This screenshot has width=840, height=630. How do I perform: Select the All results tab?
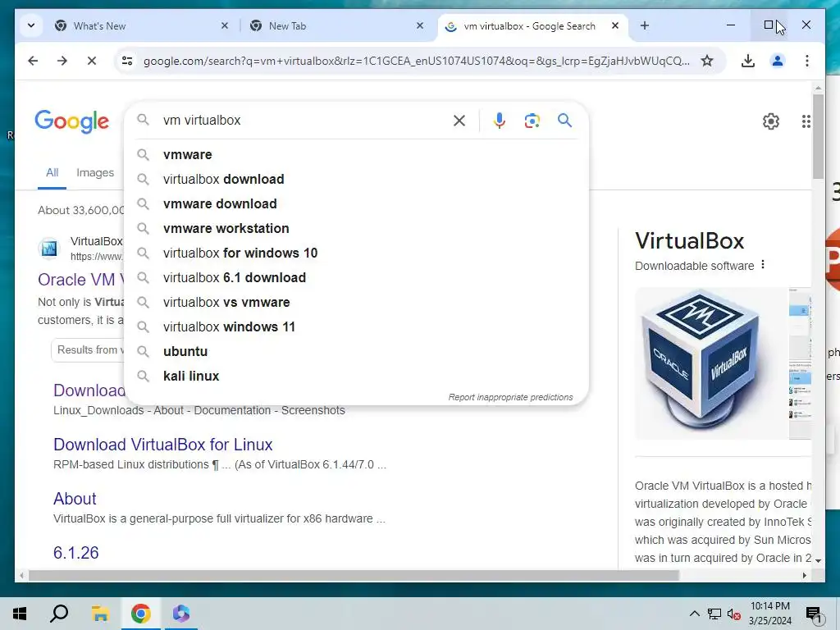pos(52,172)
